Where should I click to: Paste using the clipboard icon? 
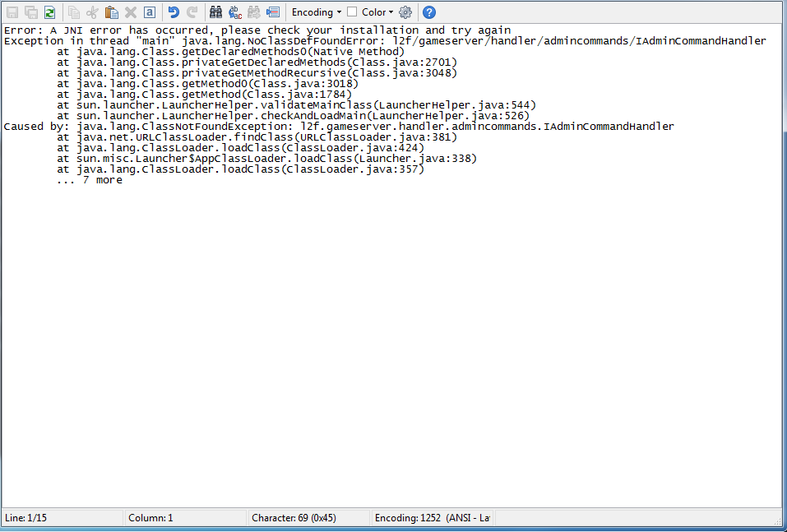point(112,12)
